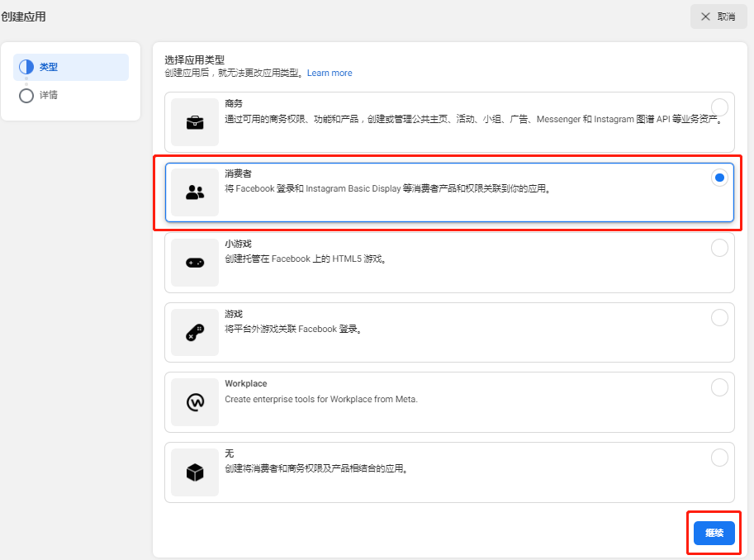Click the 小游戏 card title

[238, 244]
